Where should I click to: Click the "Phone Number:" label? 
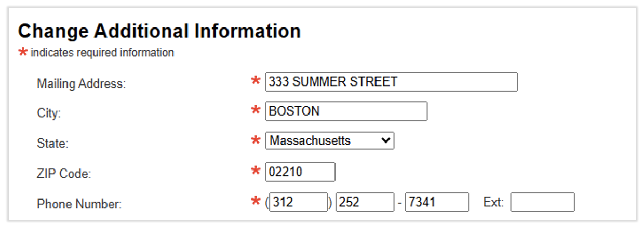coord(79,204)
